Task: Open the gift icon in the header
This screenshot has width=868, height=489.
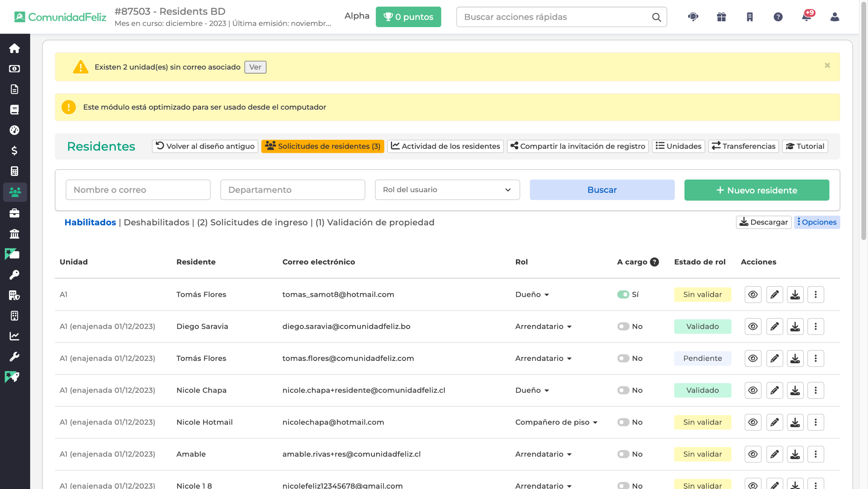Action: (721, 17)
